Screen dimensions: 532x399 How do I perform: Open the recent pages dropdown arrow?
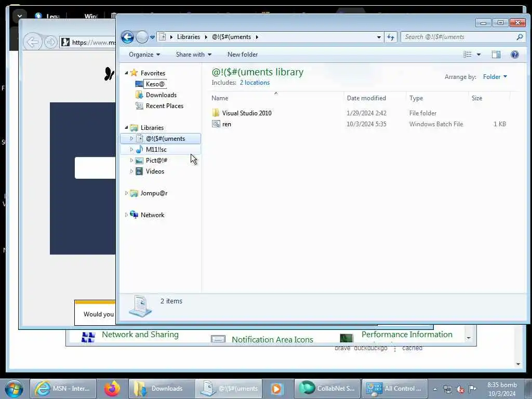tap(152, 37)
